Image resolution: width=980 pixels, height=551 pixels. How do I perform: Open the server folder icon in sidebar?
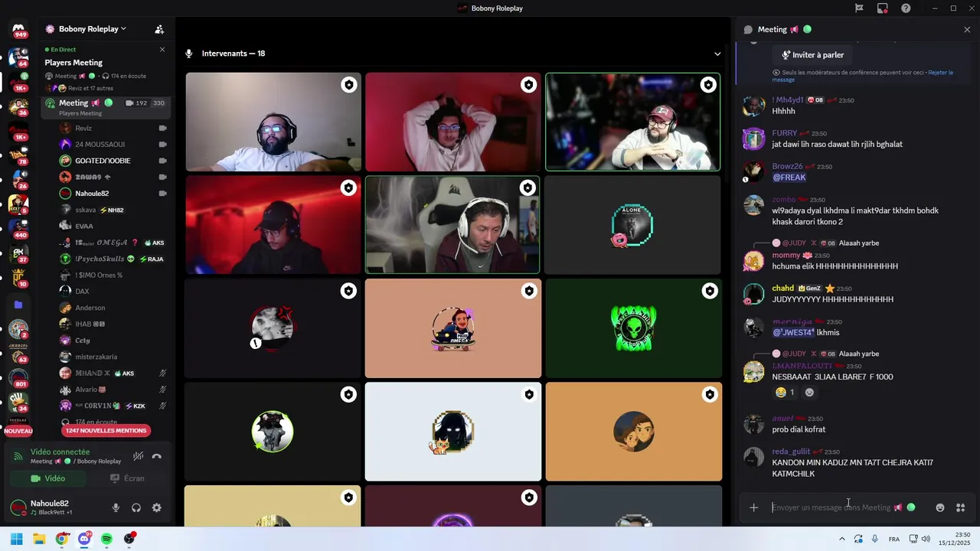point(18,305)
